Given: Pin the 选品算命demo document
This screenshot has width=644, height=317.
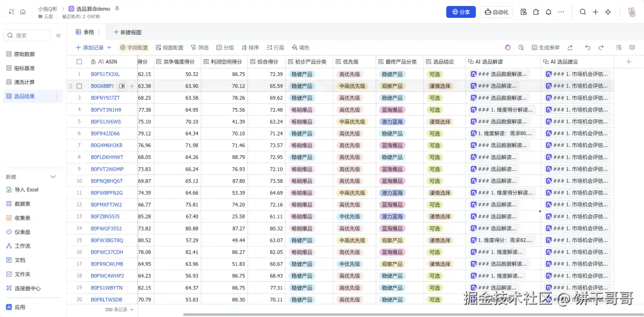Looking at the screenshot, I should click(117, 9).
